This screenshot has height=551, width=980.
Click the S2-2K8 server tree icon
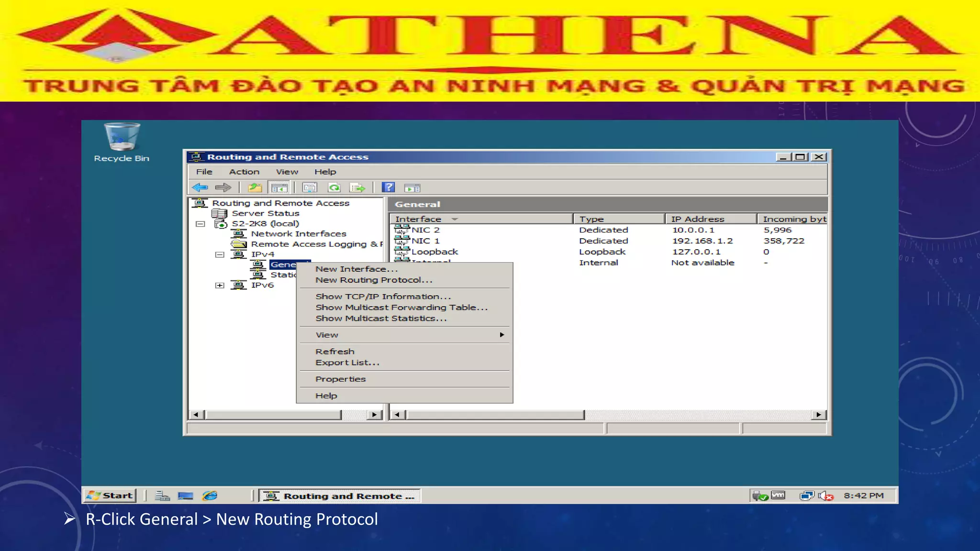(221, 223)
